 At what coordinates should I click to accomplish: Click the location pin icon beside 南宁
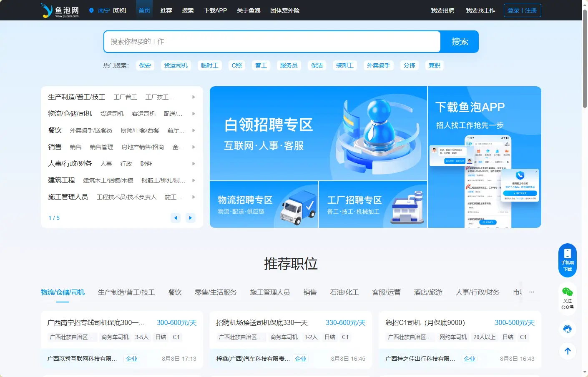pyautogui.click(x=91, y=10)
